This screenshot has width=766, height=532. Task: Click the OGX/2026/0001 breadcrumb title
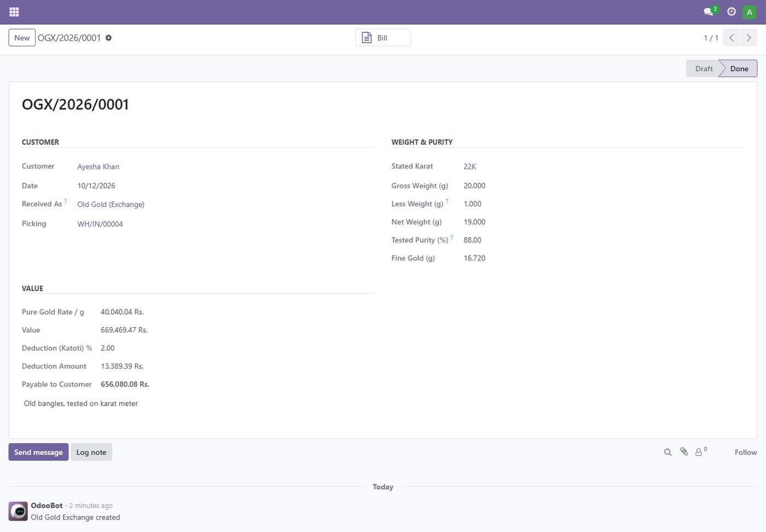69,38
